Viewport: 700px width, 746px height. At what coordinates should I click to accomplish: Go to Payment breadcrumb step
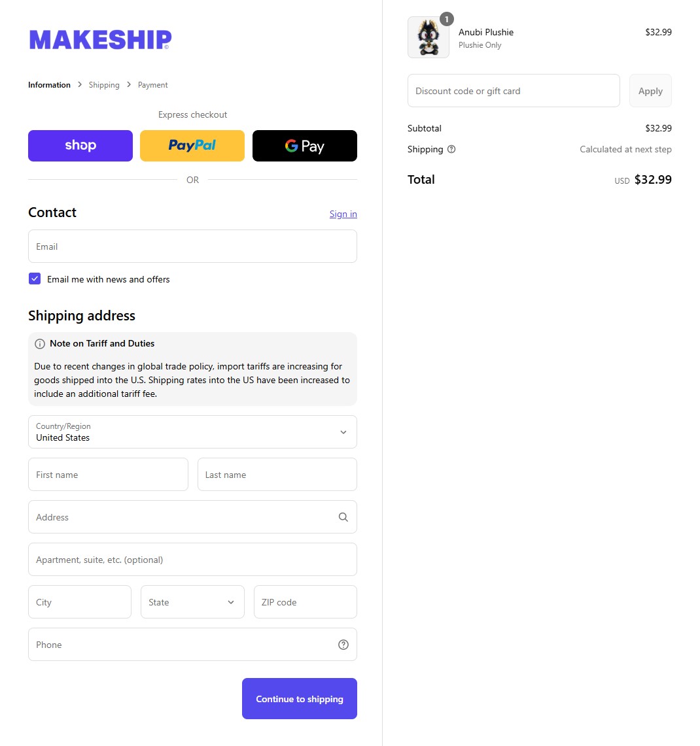pos(152,85)
